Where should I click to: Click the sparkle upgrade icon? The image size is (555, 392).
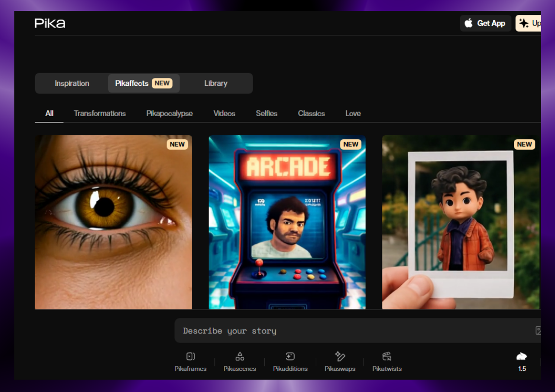(x=524, y=23)
